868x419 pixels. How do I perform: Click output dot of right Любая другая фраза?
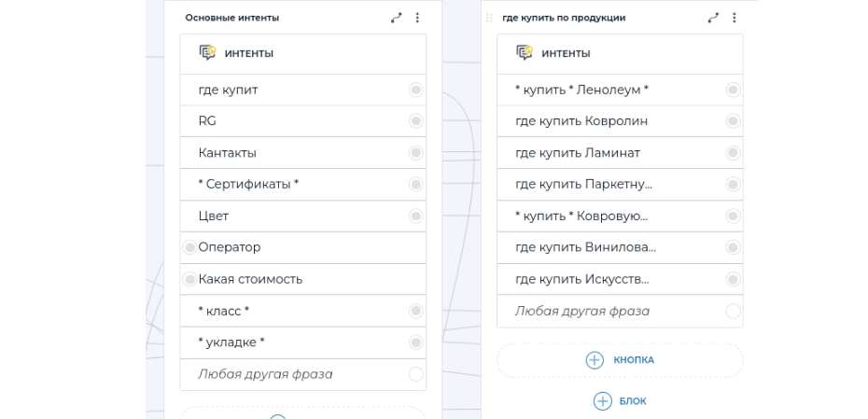[x=733, y=311]
